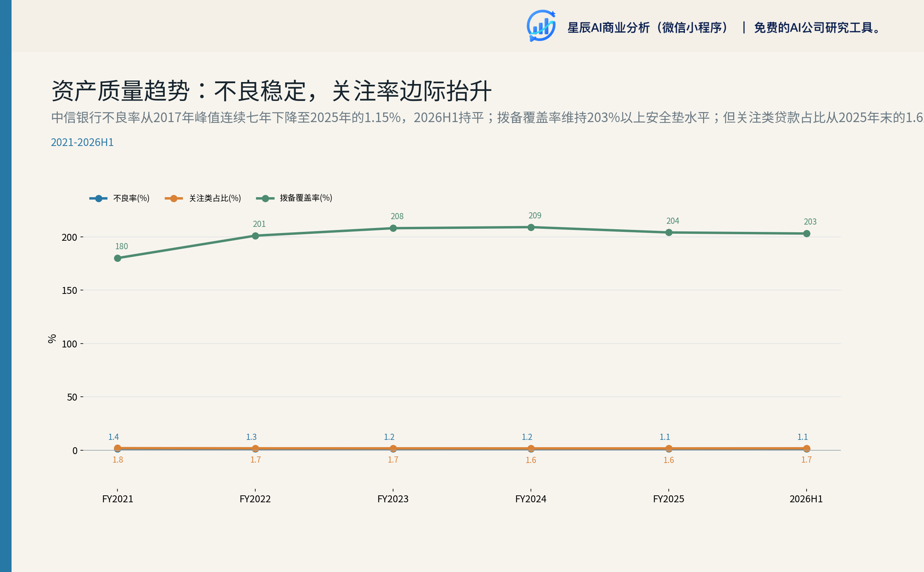Viewport: 924px width, 572px height.
Task: Click the orange label 1.7 at FY2023
Action: 393,460
